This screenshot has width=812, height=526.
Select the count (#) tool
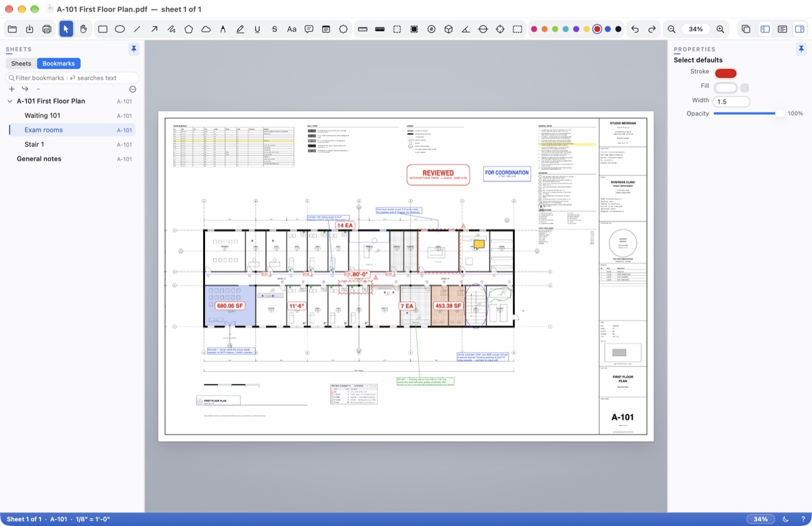coord(431,29)
